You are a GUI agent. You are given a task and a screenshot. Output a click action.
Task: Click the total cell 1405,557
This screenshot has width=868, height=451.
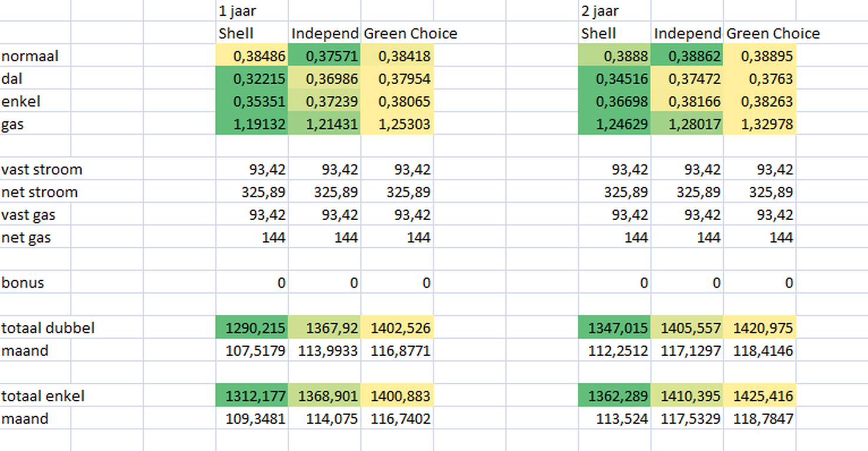click(x=687, y=327)
